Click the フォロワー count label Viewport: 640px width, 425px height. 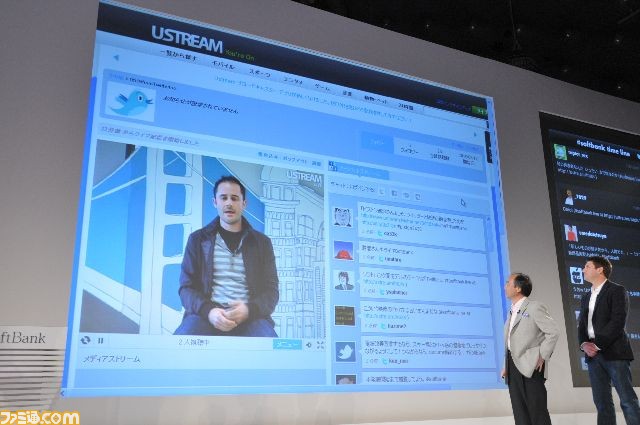click(409, 151)
